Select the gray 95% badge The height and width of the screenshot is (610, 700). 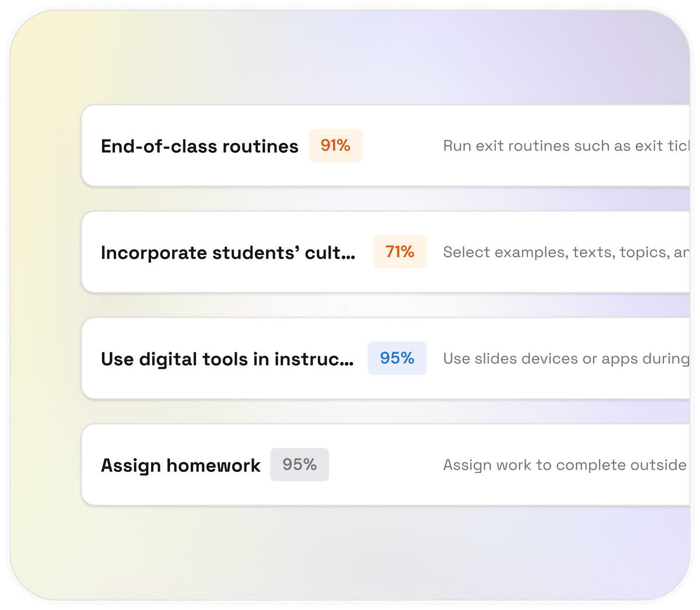point(299,465)
